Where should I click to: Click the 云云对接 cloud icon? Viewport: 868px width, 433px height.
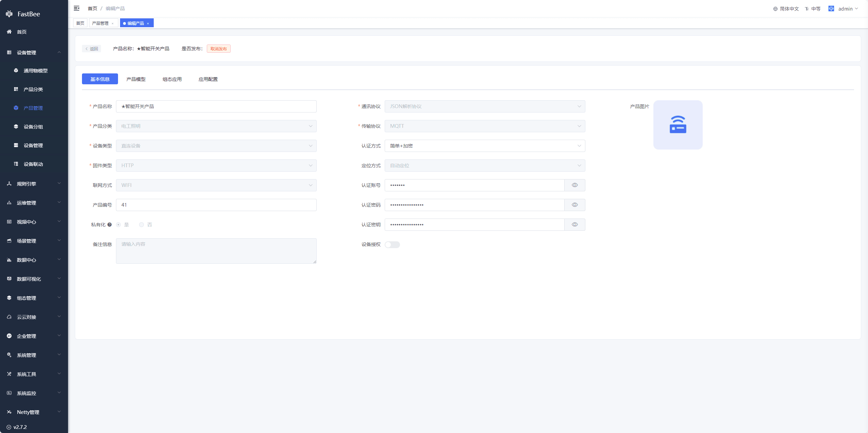click(x=9, y=317)
